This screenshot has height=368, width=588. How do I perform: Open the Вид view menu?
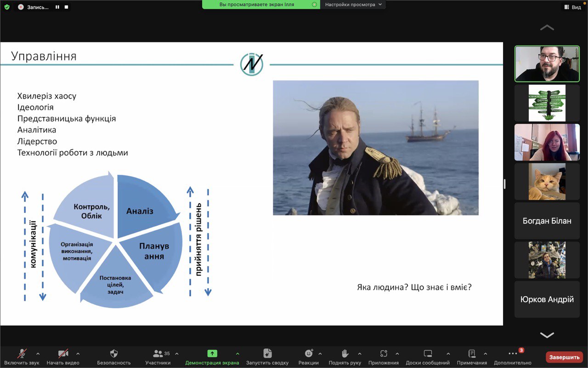(572, 7)
